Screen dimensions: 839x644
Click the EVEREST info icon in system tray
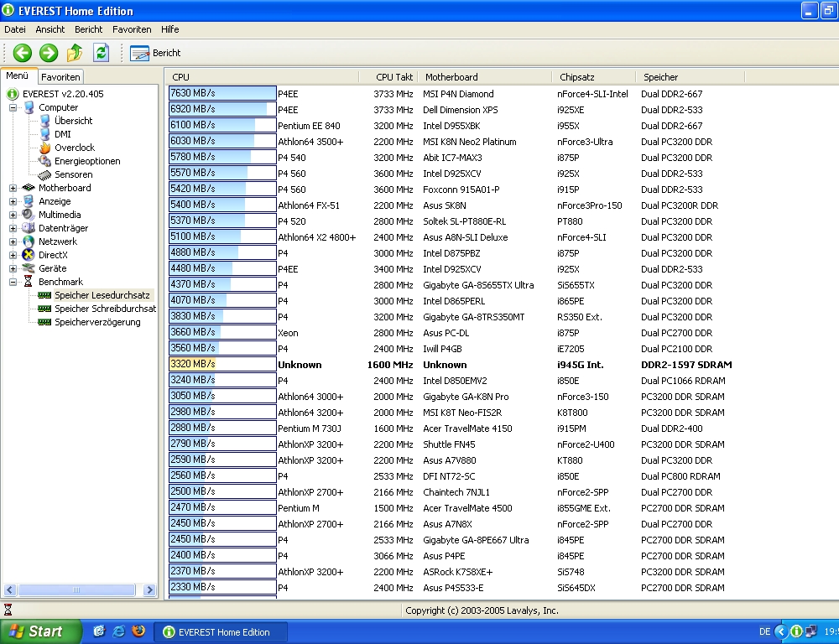[796, 631]
